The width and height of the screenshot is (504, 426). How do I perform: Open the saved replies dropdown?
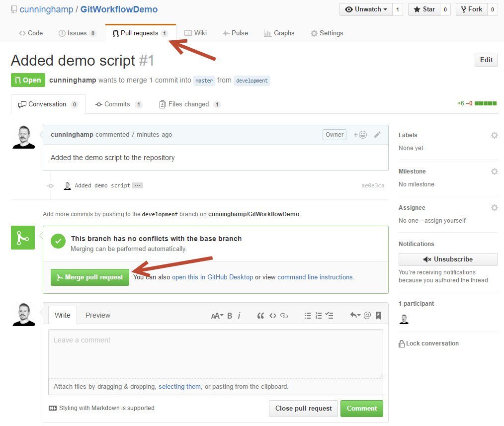(355, 316)
